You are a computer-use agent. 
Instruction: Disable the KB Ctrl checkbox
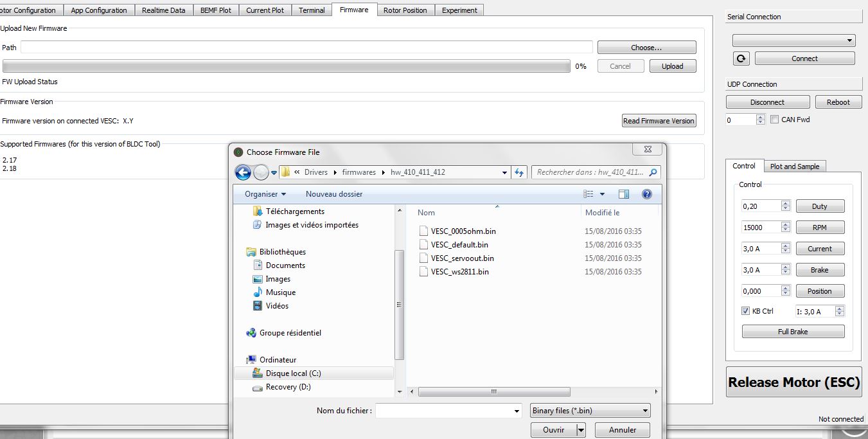coord(746,311)
